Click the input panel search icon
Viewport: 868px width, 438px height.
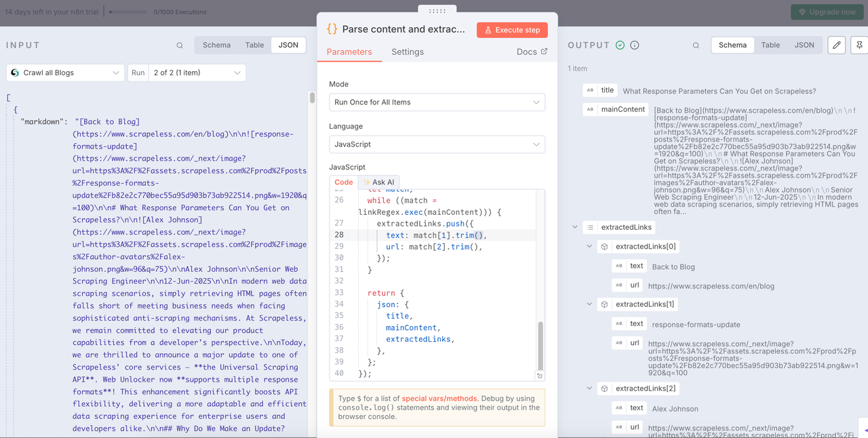(180, 45)
